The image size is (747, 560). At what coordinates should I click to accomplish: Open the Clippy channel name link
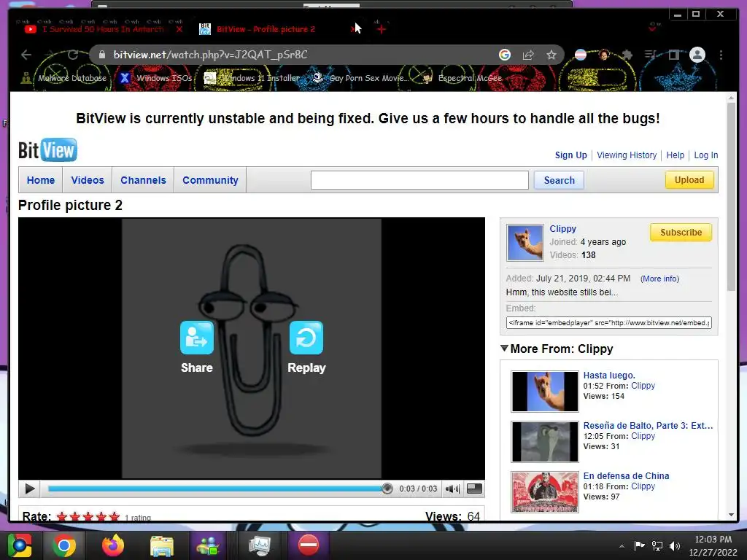(562, 228)
